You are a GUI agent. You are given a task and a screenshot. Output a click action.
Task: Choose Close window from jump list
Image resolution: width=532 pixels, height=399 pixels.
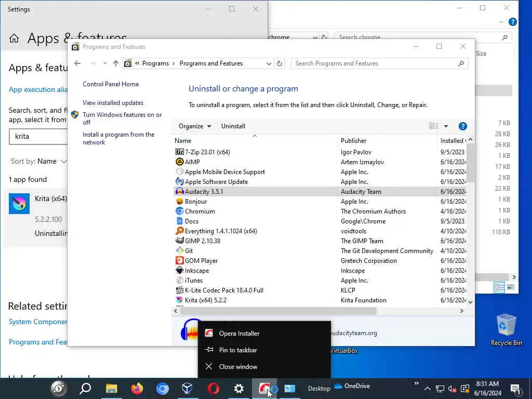click(x=264, y=366)
